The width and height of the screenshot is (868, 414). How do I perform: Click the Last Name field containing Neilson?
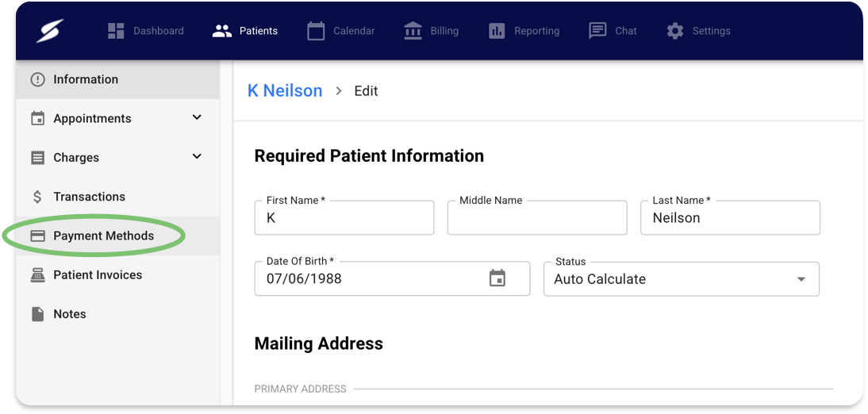(x=730, y=217)
